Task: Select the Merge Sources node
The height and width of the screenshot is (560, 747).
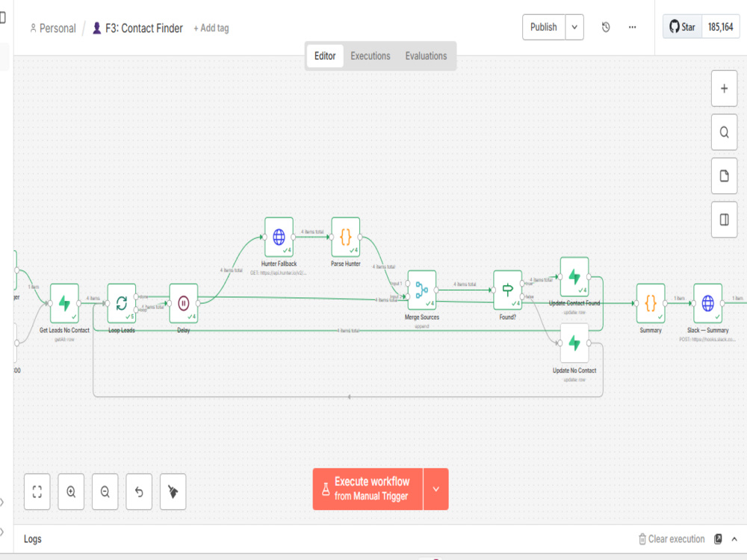Action: point(421,290)
